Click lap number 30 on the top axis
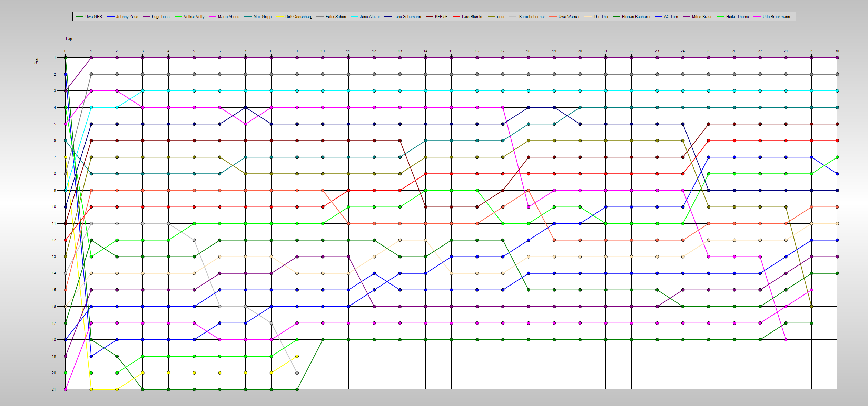Screen dimensions: 868x406 pos(837,51)
